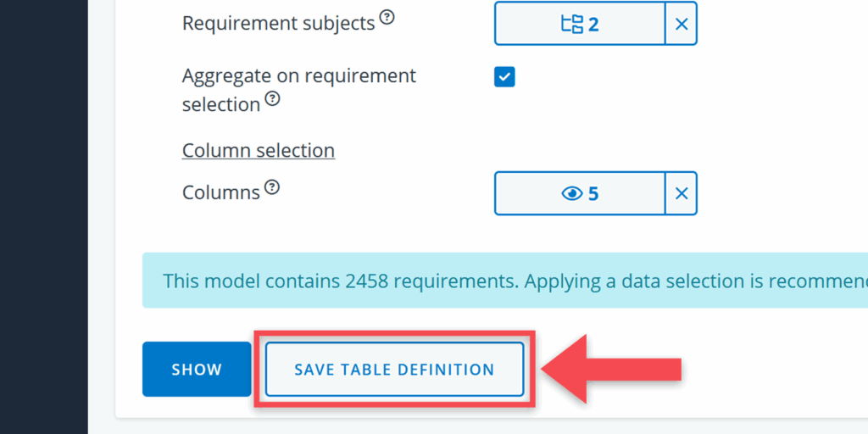
Task: Click the underlined Column selection heading
Action: pyautogui.click(x=259, y=151)
